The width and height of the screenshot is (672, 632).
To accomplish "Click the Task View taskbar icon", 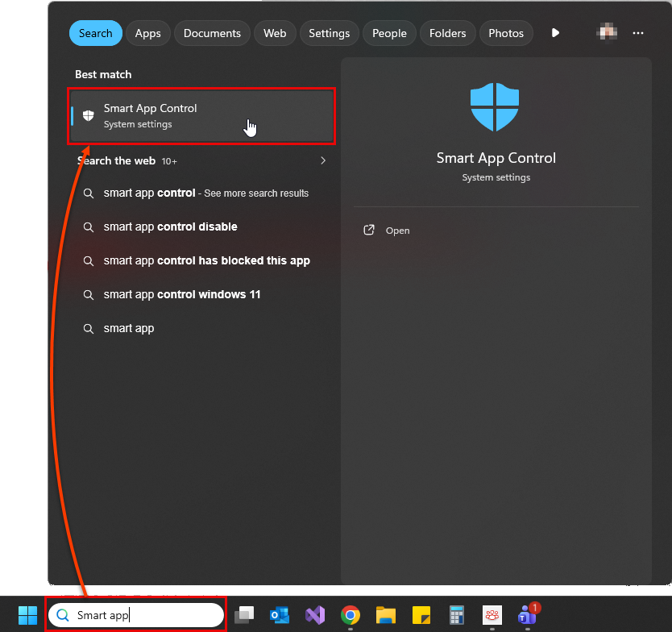I will (244, 615).
